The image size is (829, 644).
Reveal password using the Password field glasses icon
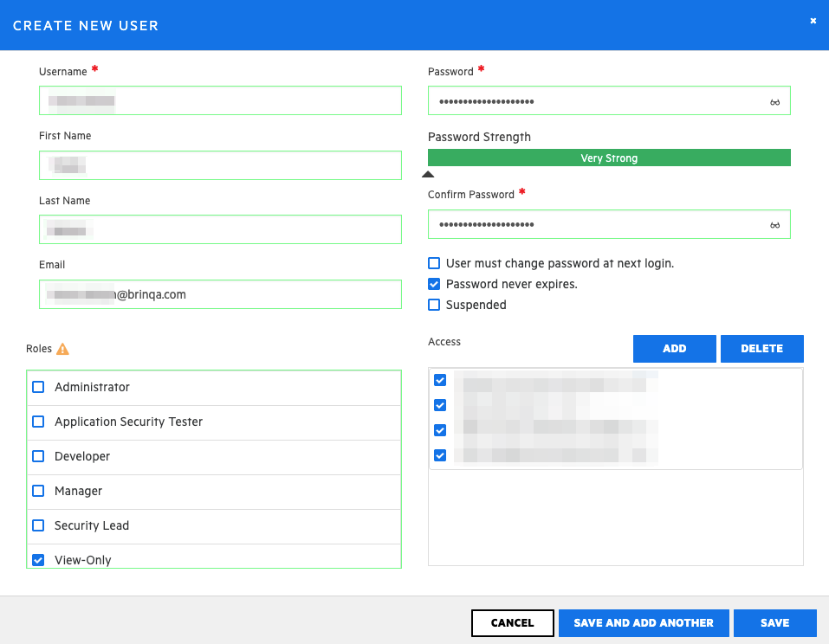click(774, 102)
